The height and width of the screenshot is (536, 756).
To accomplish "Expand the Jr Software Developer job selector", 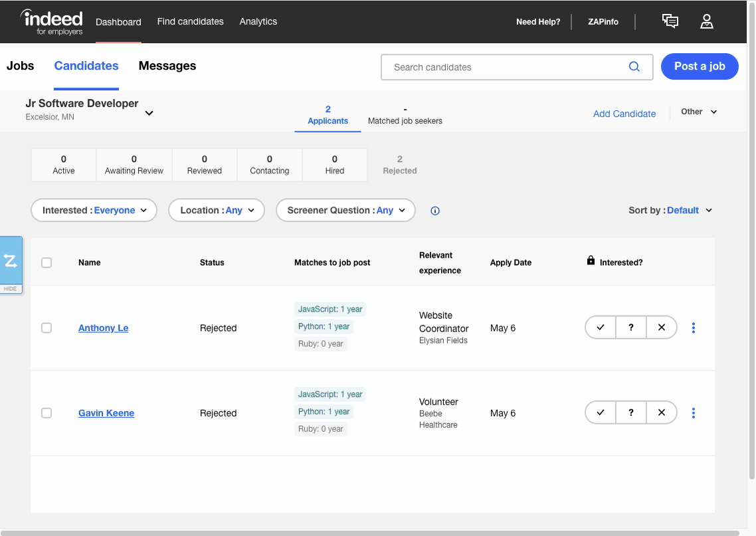I will 149,114.
